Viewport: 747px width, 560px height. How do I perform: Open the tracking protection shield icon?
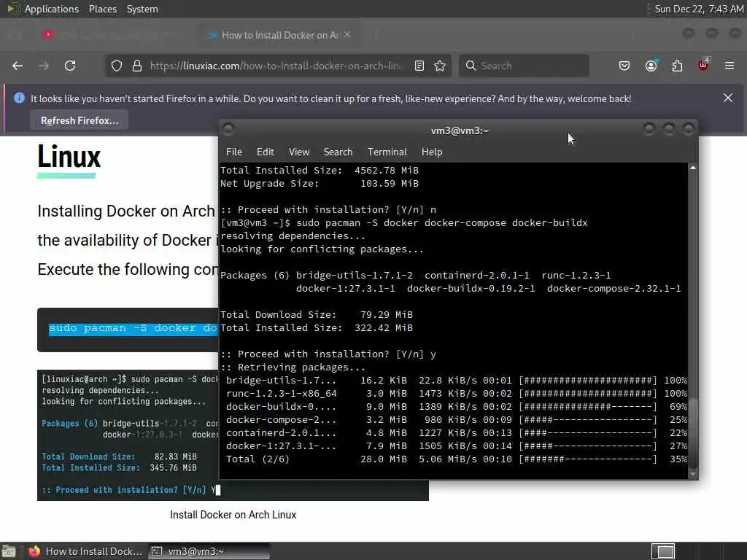pos(117,66)
